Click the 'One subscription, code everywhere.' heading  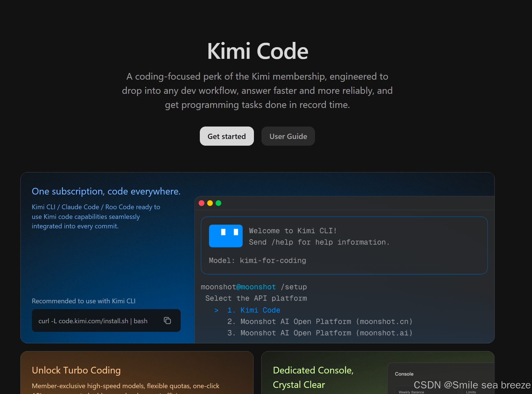point(106,191)
